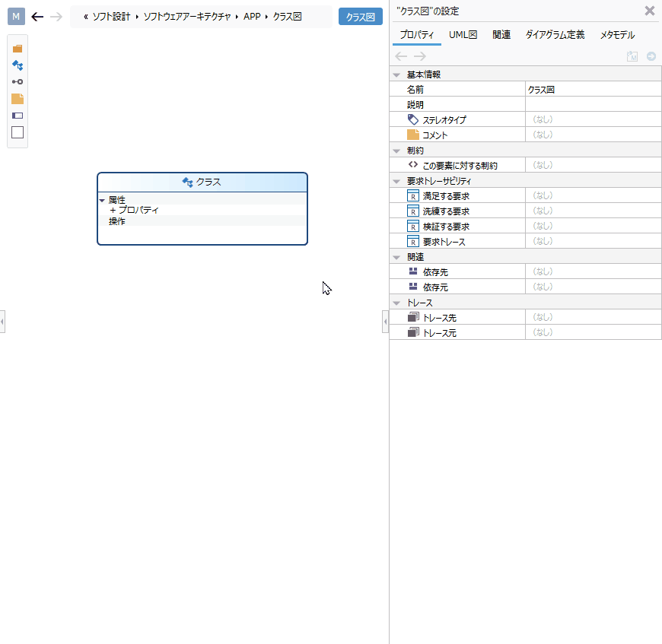662x644 pixels.
Task: Click the blue クラス図 button
Action: click(361, 17)
